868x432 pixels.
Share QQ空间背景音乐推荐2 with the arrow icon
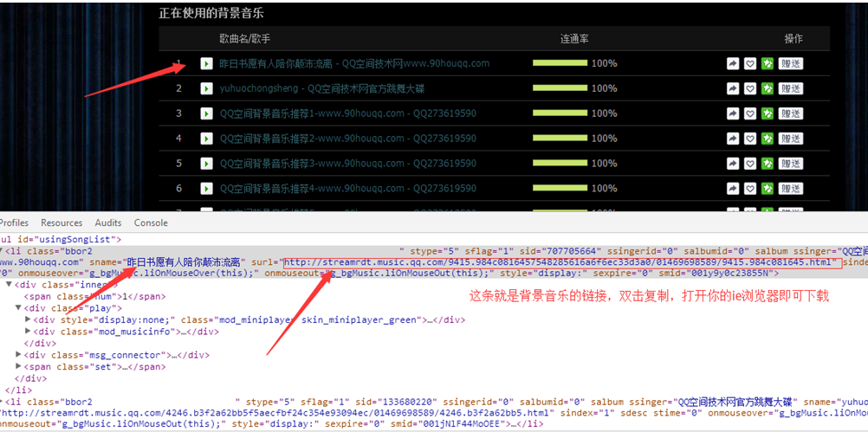[732, 139]
